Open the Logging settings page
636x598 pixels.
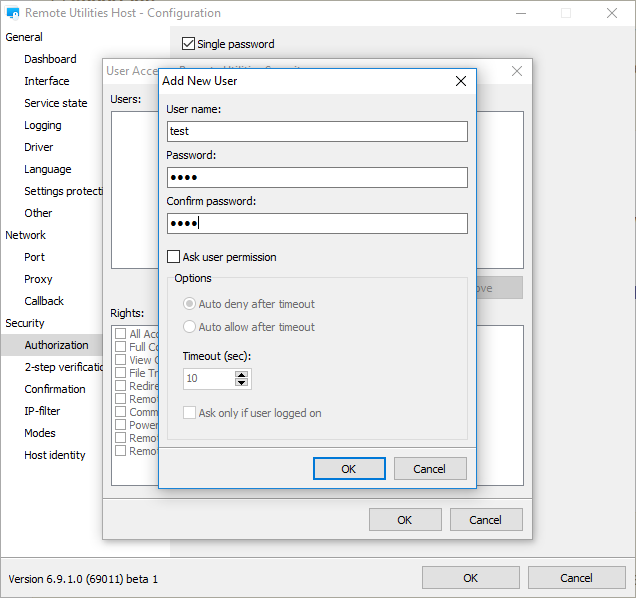point(43,125)
